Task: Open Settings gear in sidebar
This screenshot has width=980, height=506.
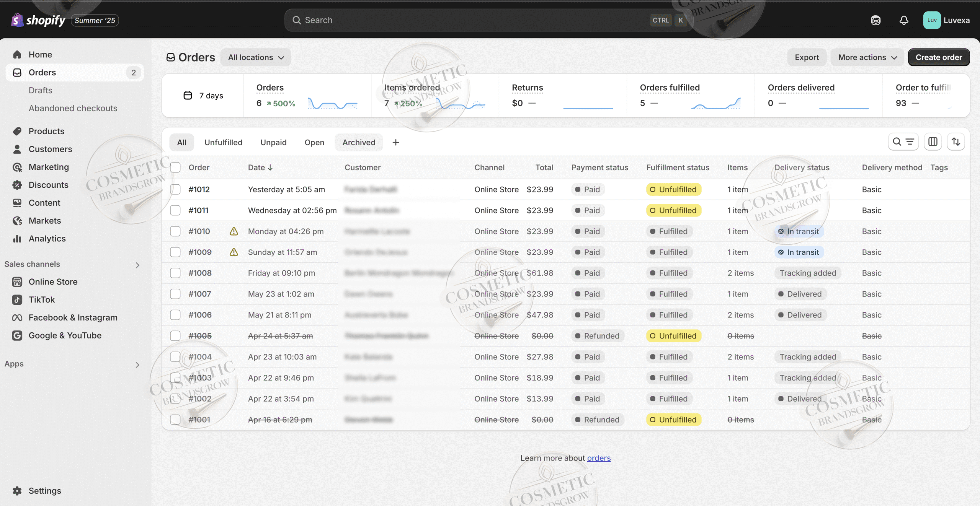Action: point(17,491)
